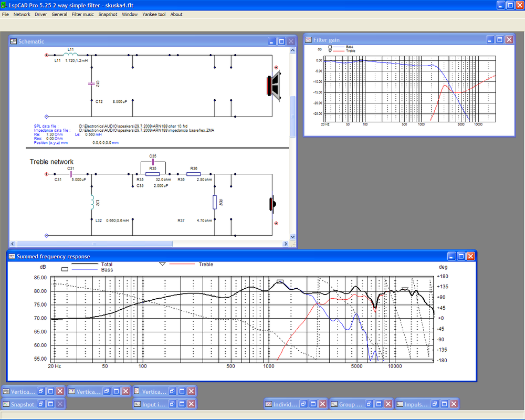Click the C12 value "8.500uF"
Image resolution: width=525 pixels, height=420 pixels.
point(120,101)
